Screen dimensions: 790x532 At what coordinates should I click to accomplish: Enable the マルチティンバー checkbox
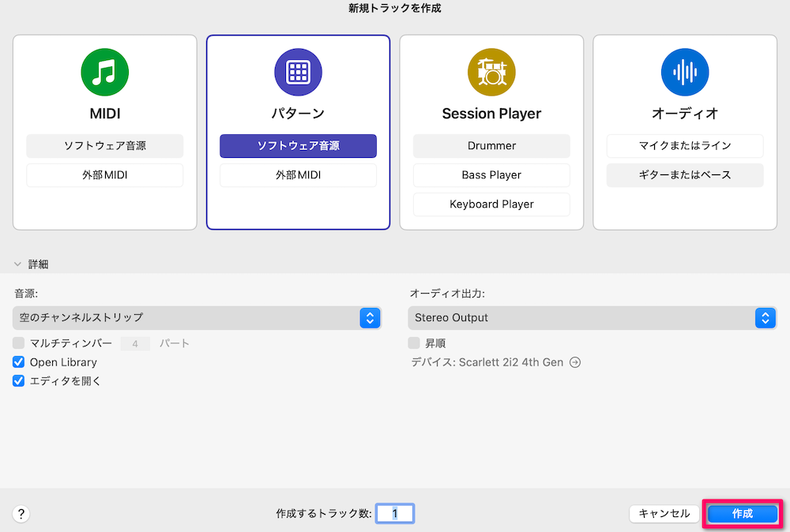coord(19,343)
